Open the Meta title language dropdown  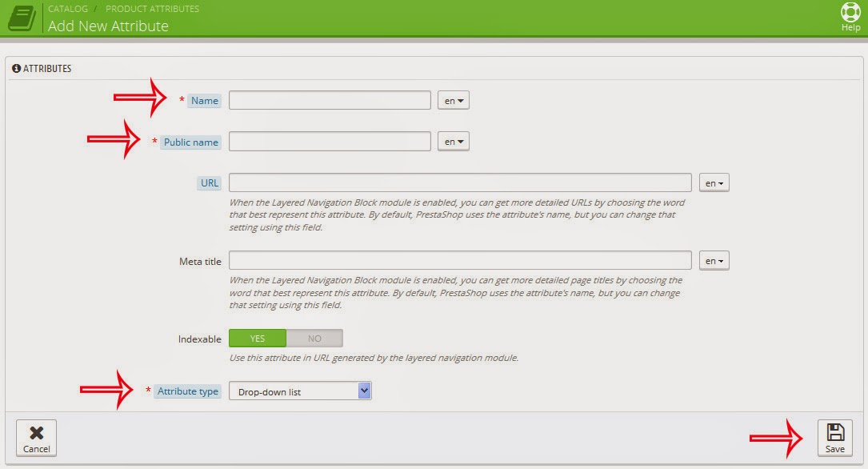click(x=714, y=261)
